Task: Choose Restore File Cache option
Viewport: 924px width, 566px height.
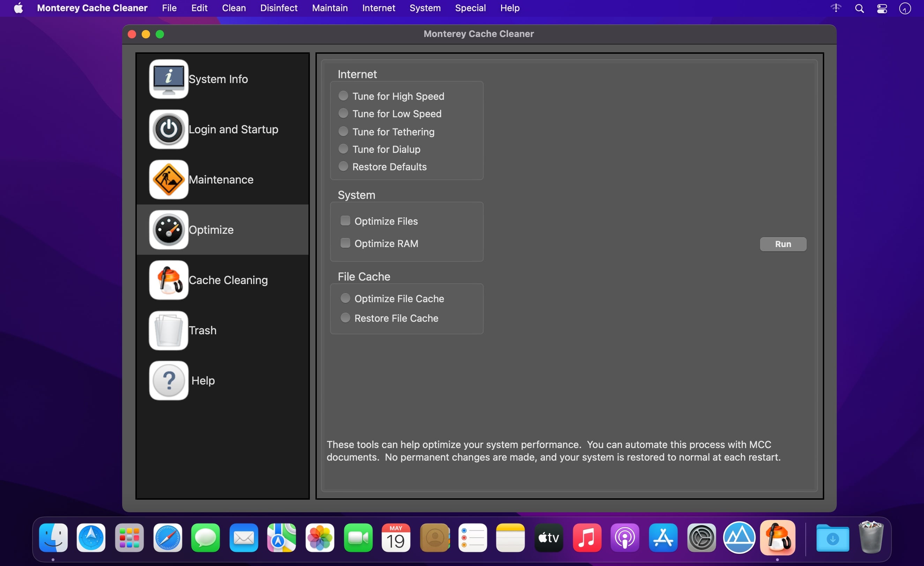Action: (x=345, y=318)
